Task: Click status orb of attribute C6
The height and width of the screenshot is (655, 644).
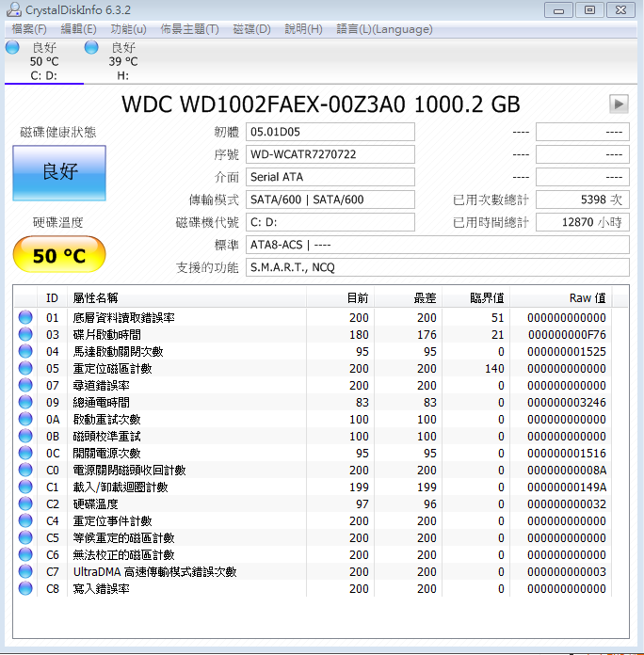Action: [x=25, y=554]
